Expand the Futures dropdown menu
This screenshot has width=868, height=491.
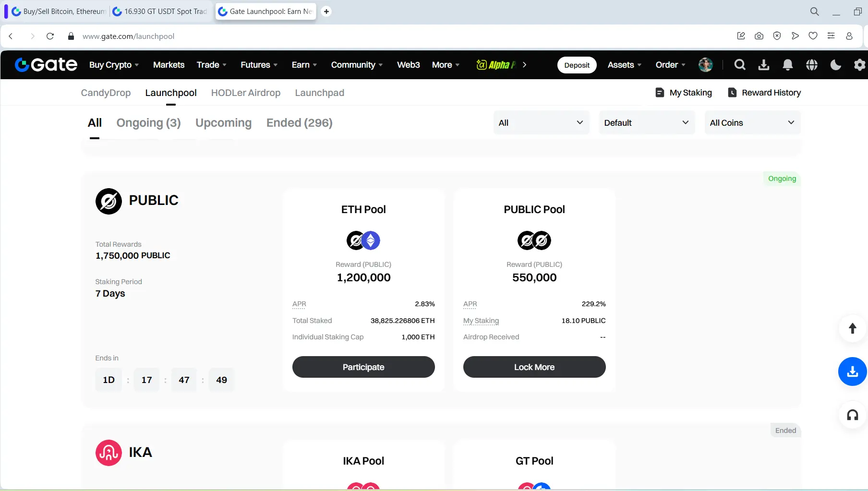pyautogui.click(x=259, y=65)
